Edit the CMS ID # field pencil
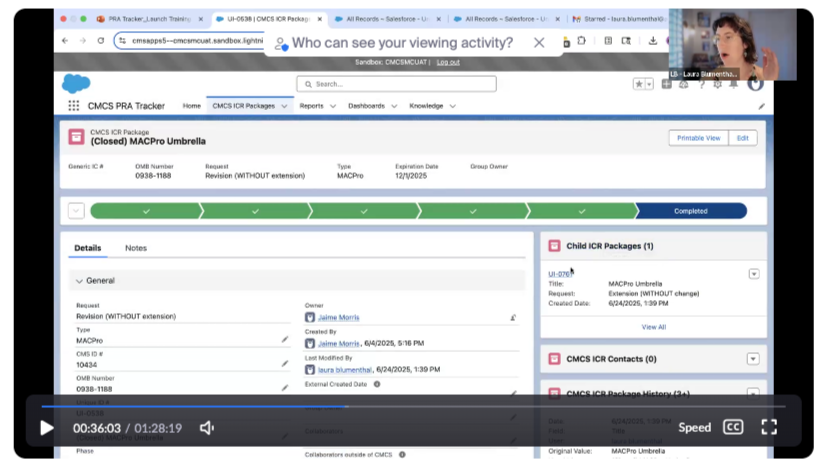The height and width of the screenshot is (469, 829). click(x=285, y=364)
